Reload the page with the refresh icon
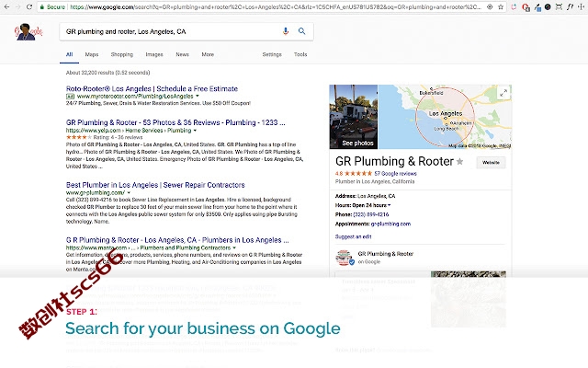The image size is (588, 368). click(29, 6)
